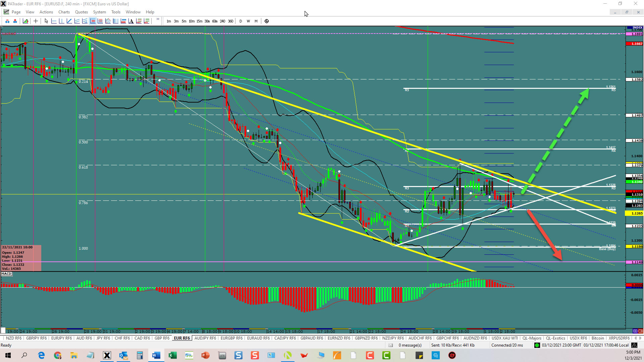644x362 pixels.
Task: Open the Page menu
Action: click(16, 12)
